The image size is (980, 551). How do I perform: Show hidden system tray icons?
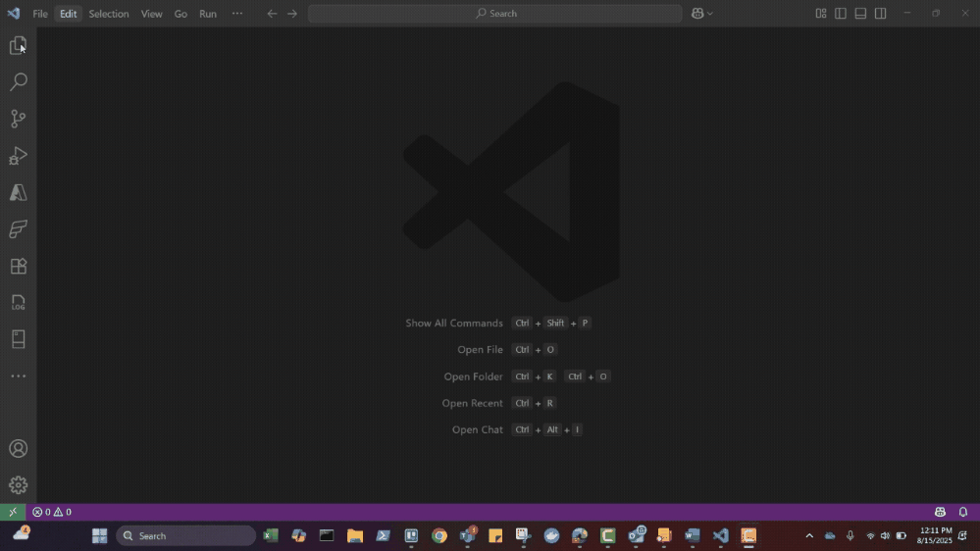point(809,535)
